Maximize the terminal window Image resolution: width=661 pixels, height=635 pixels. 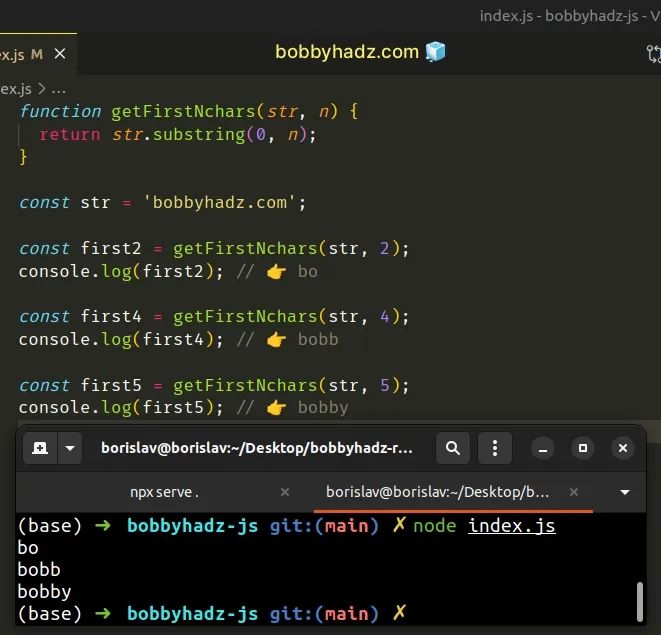click(x=583, y=448)
